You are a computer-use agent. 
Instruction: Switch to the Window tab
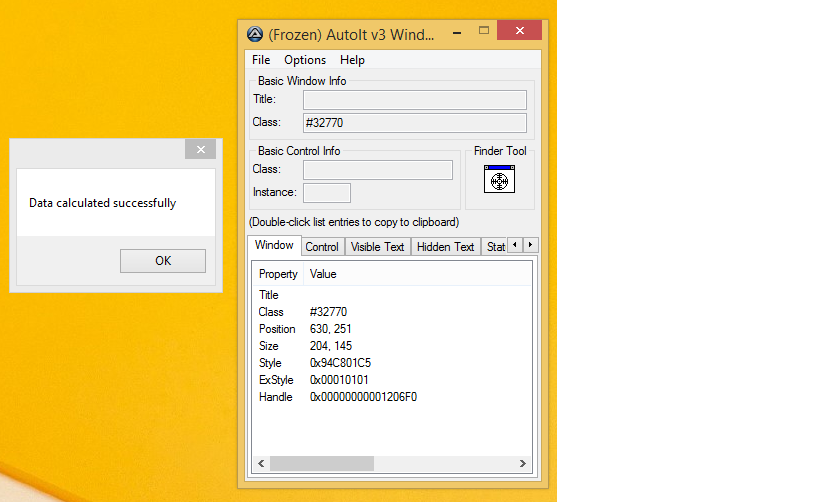coord(274,246)
